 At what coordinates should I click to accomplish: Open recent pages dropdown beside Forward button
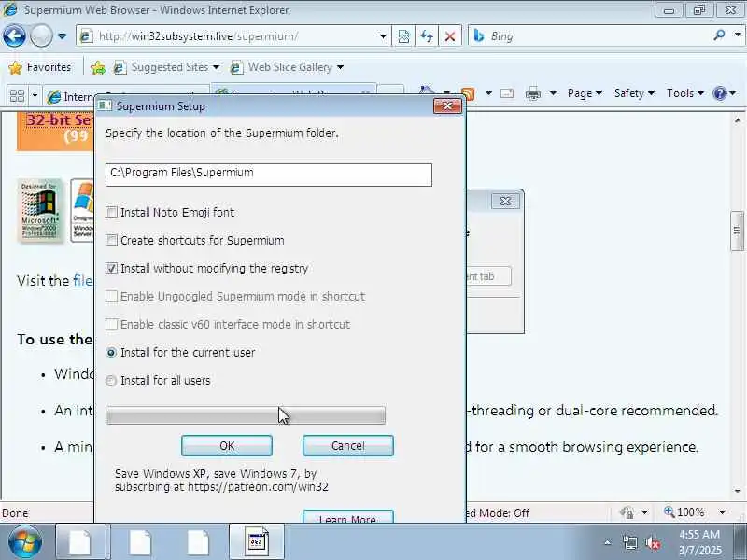pos(62,35)
